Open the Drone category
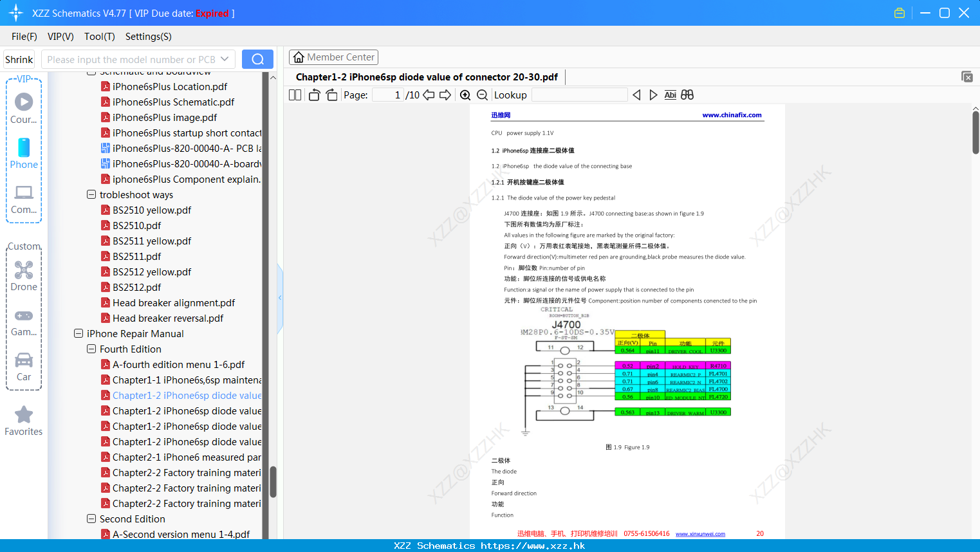 click(x=24, y=275)
